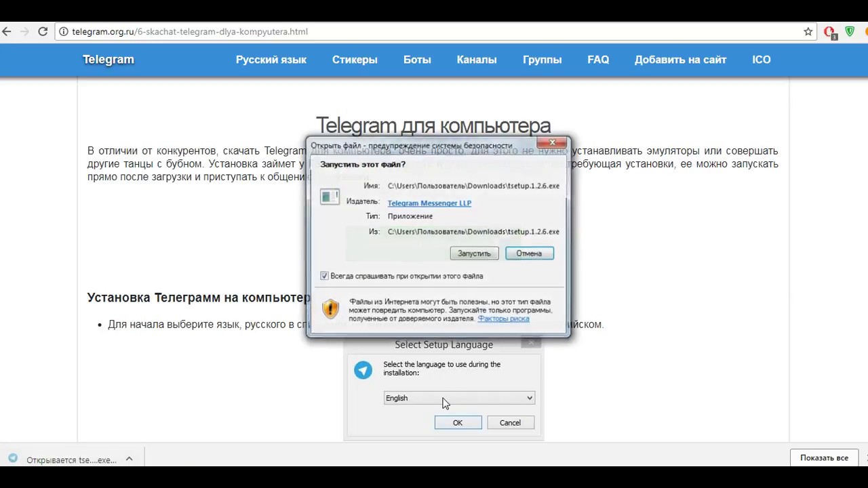Click the Telegram для компьютера heading
This screenshot has width=868, height=488.
pos(433,125)
